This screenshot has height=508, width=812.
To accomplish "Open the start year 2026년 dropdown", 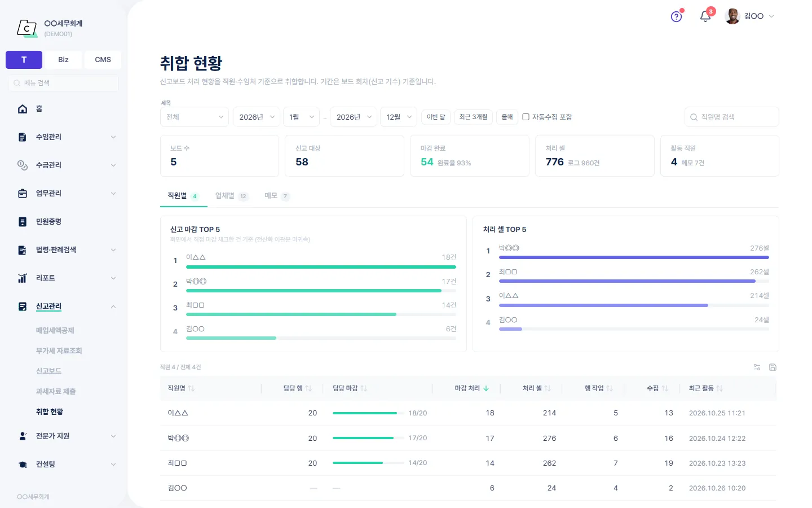I will (x=257, y=117).
